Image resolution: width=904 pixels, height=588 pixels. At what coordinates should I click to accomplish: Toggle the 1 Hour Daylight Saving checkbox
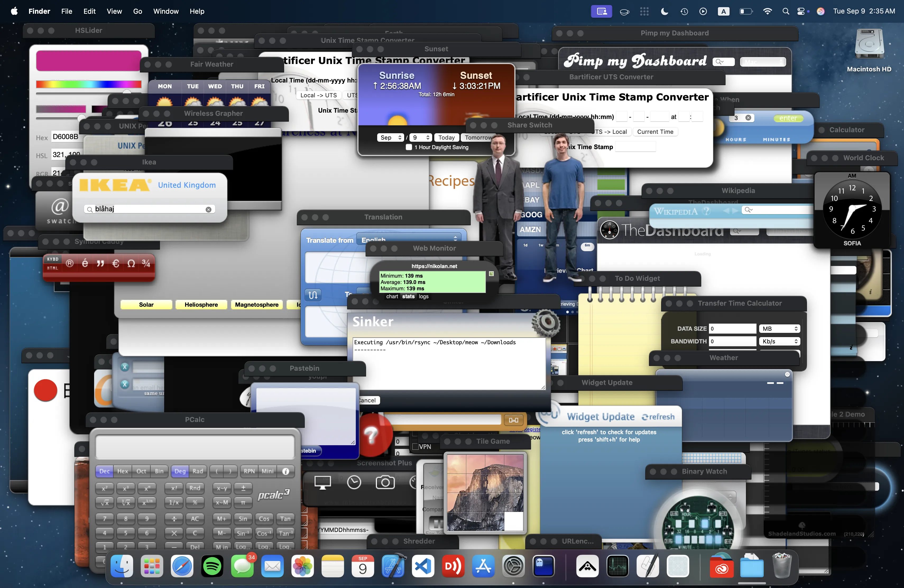click(409, 147)
